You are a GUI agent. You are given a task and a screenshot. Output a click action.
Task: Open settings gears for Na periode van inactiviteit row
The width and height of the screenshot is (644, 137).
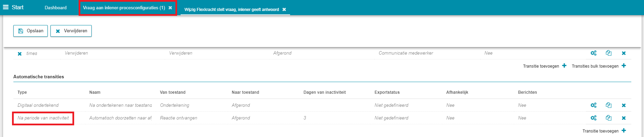593,118
